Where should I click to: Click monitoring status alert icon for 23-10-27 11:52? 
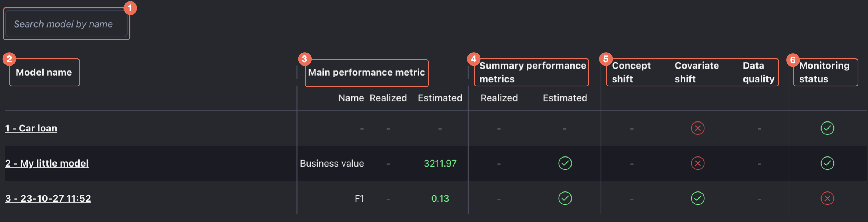coord(827,198)
